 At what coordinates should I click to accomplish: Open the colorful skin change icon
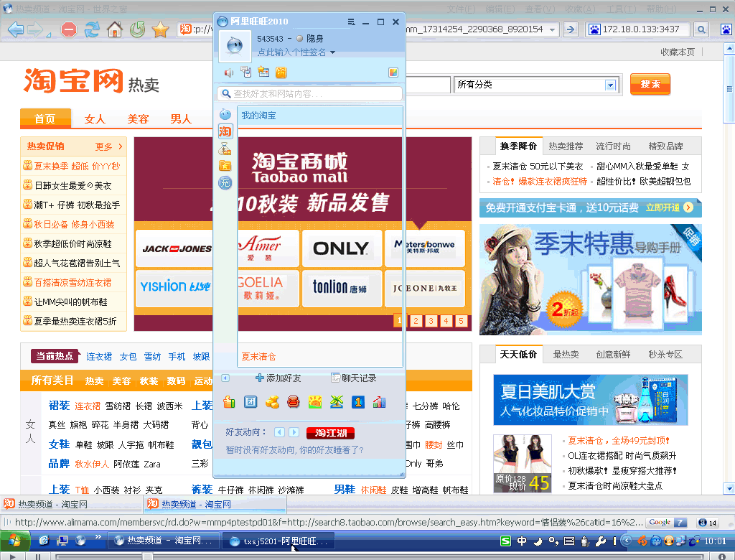pyautogui.click(x=393, y=73)
